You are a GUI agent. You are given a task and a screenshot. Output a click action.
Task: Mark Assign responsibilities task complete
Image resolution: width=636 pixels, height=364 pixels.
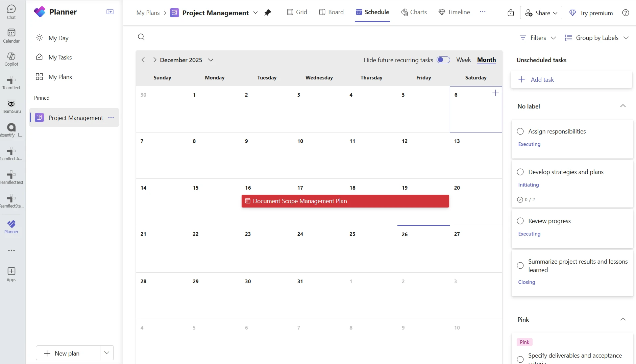click(520, 131)
